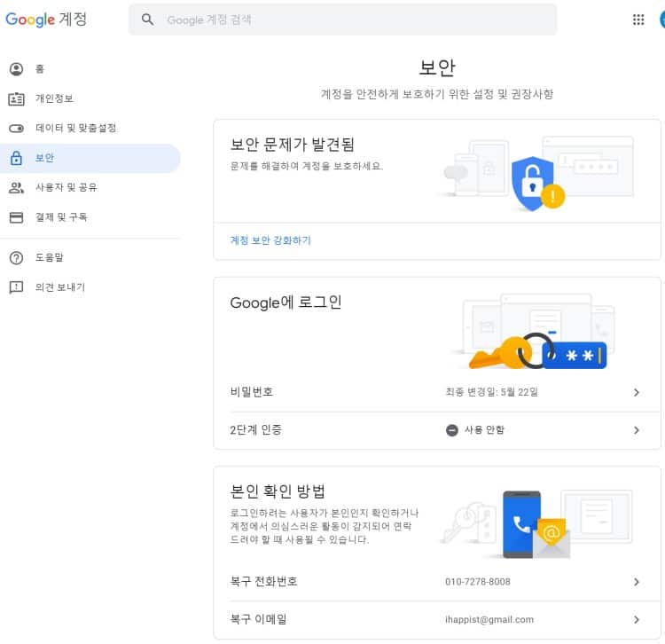This screenshot has height=644, width=665.
Task: Click the Google 계정 logo
Action: pos(46,20)
